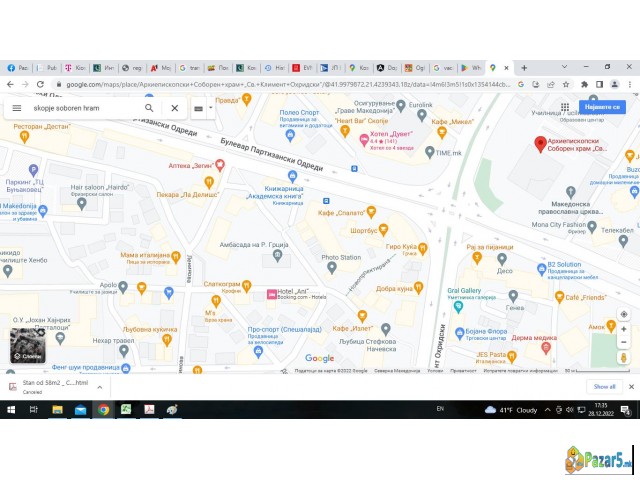
Task: Open the layers thumbnail 'Слоеви'
Action: point(28,346)
